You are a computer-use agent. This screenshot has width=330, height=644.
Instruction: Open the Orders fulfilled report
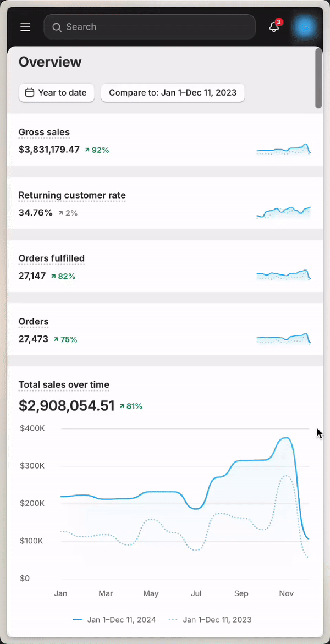[x=51, y=258]
